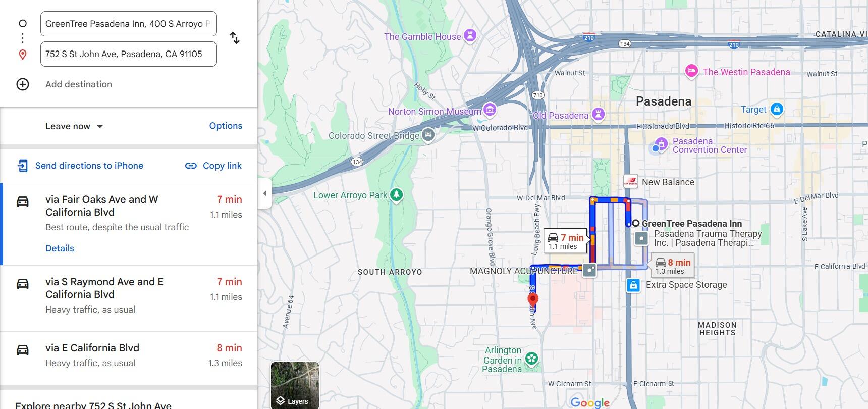Click the 8 min alternate route callout
Screen dimensions: 868x409
tap(673, 266)
